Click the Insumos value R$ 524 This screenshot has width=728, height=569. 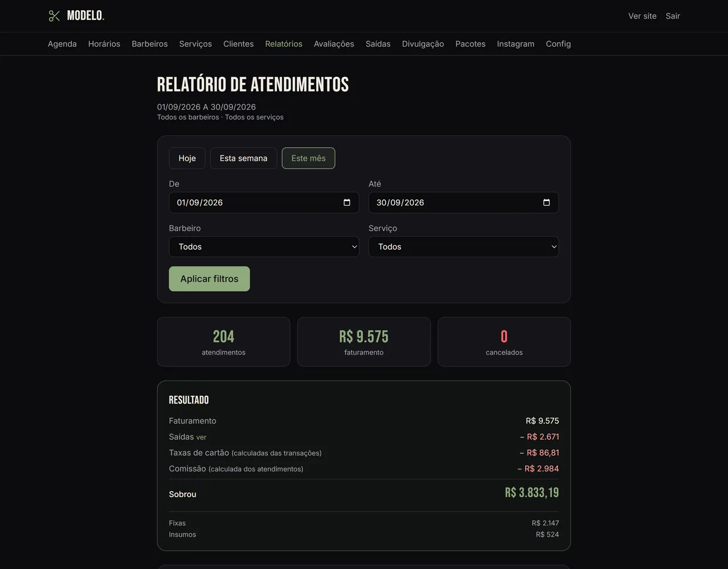point(547,534)
